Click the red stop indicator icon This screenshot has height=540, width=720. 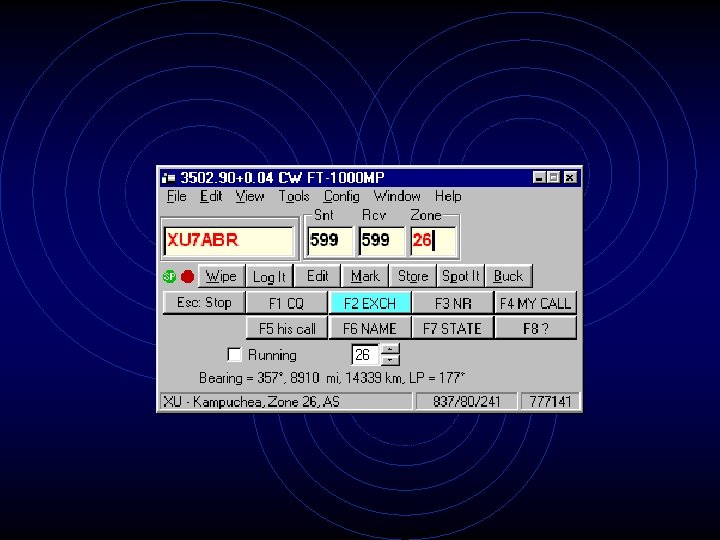[x=187, y=276]
